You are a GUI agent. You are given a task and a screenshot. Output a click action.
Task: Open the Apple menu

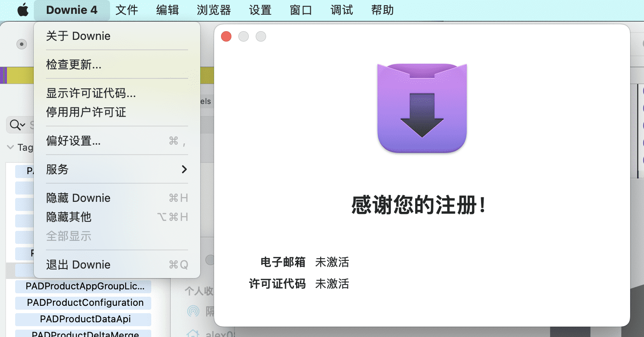pos(23,10)
